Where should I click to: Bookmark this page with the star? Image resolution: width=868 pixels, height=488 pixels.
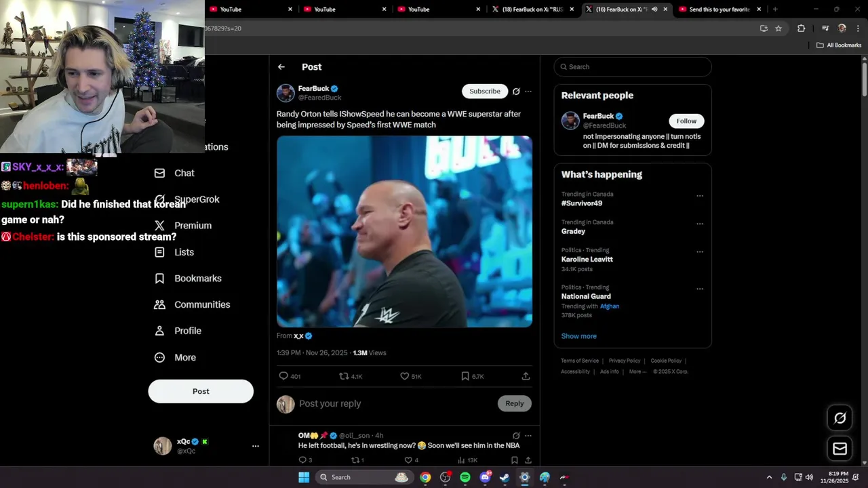(x=778, y=28)
